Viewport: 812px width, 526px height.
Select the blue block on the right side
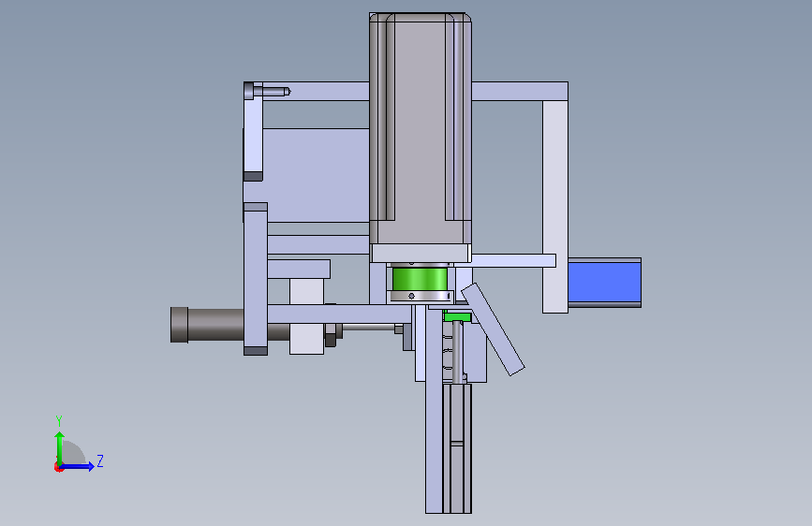click(604, 282)
